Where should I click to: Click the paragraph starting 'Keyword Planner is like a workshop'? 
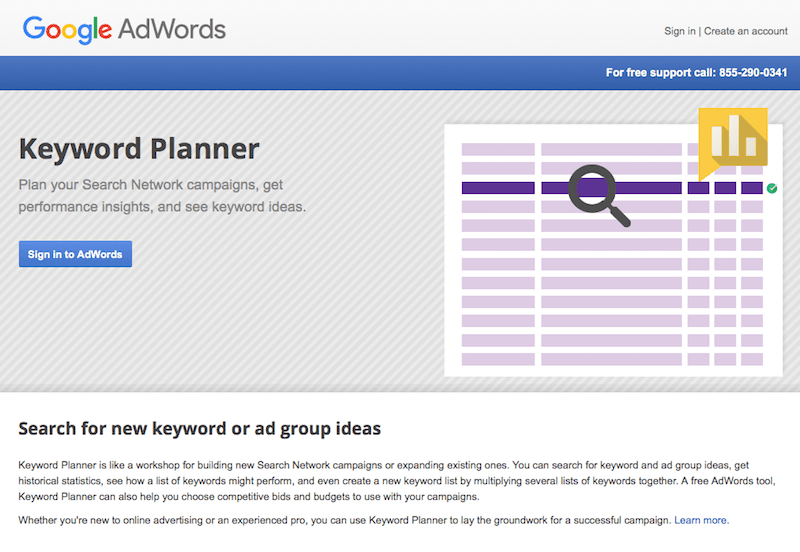397,481
